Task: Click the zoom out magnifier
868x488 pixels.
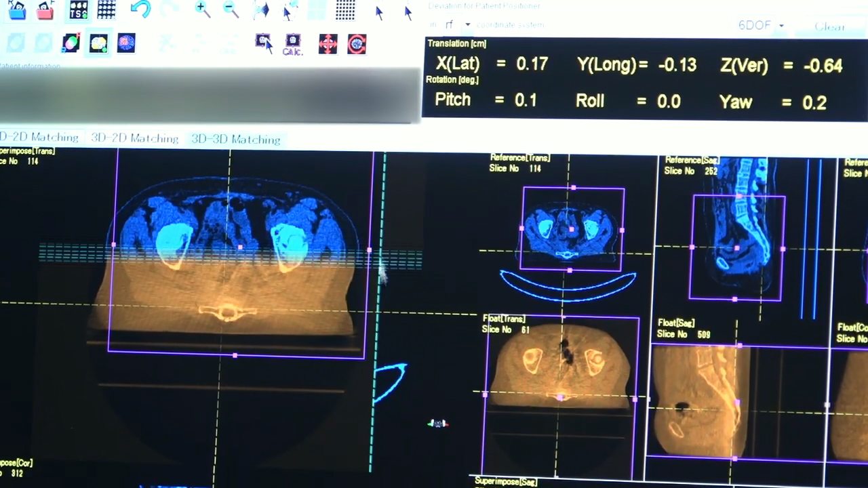Action: (231, 9)
